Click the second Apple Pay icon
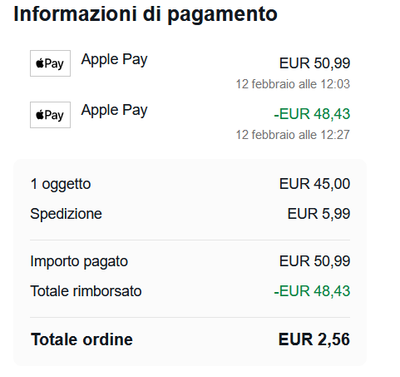400x377 pixels. tap(50, 115)
